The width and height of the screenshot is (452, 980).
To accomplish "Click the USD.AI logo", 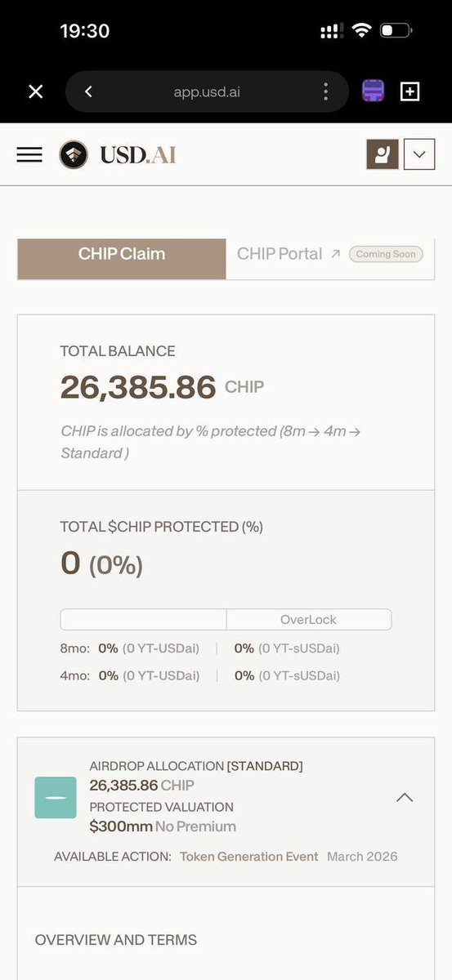I will tap(118, 154).
